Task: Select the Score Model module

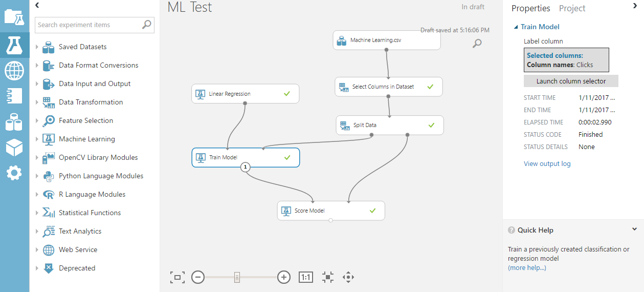Action: tap(331, 211)
